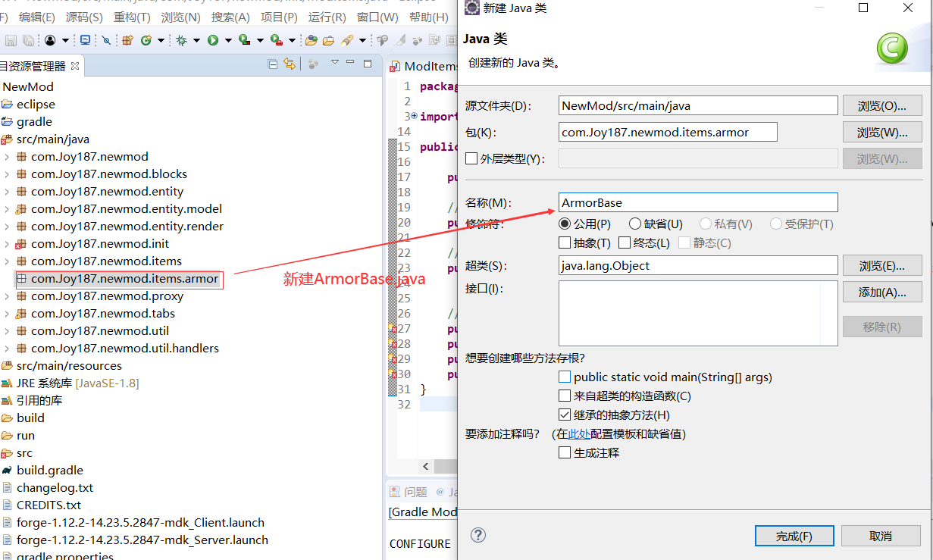Click the help question mark icon in dialog

[477, 535]
